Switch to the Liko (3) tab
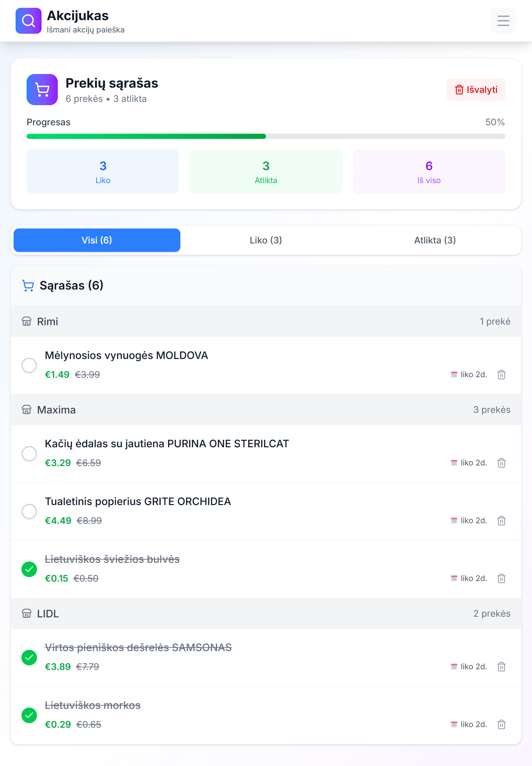 tap(266, 240)
